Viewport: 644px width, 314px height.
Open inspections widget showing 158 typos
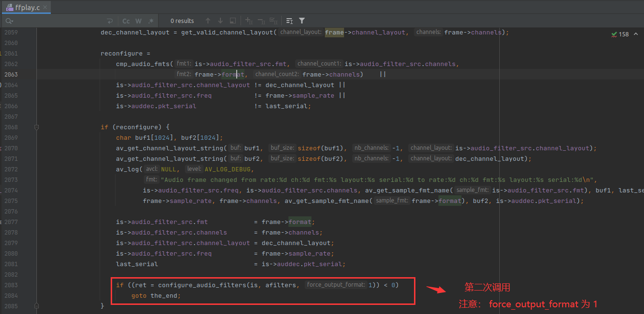coord(620,34)
